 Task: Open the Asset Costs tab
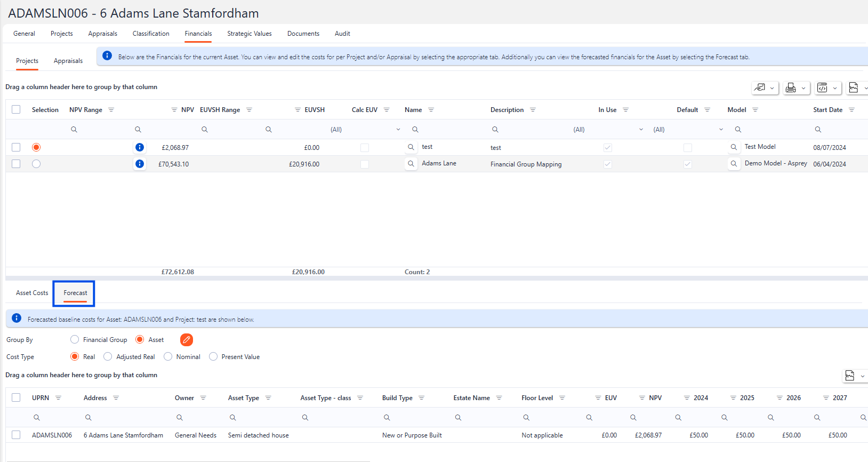click(32, 293)
